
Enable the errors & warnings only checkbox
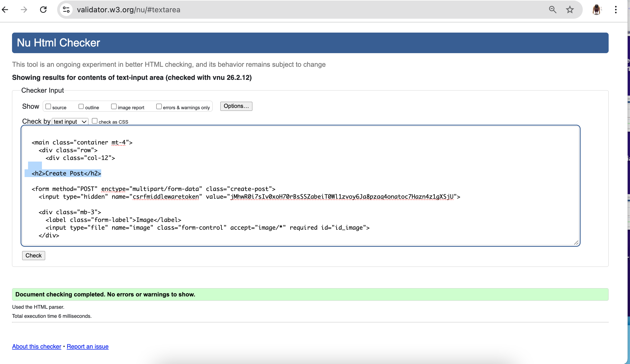[x=159, y=106]
